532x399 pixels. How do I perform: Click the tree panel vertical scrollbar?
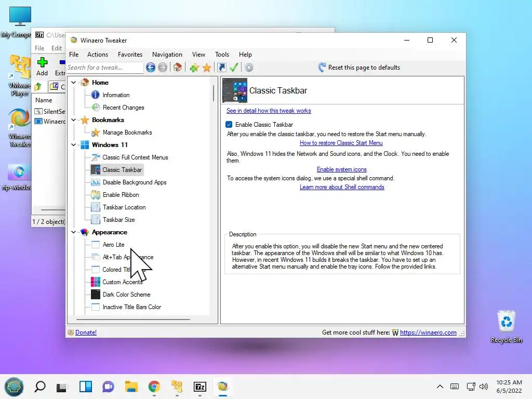(x=214, y=93)
